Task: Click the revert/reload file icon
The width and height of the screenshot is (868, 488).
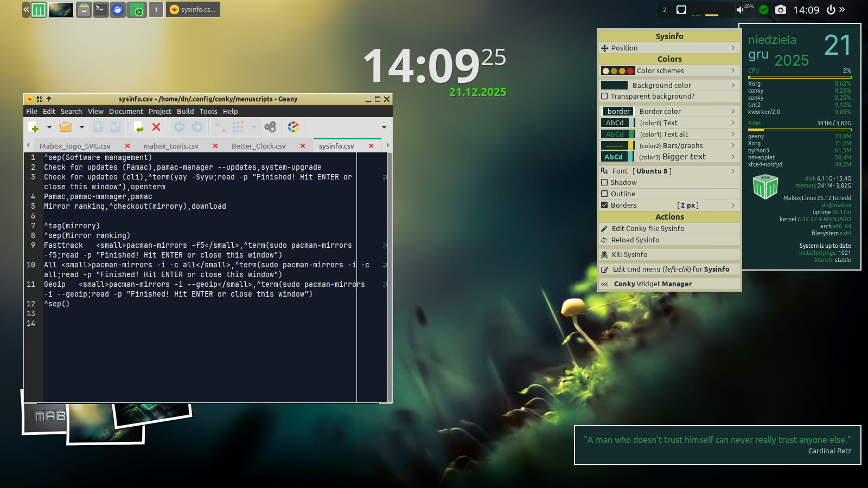Action: pyautogui.click(x=138, y=127)
